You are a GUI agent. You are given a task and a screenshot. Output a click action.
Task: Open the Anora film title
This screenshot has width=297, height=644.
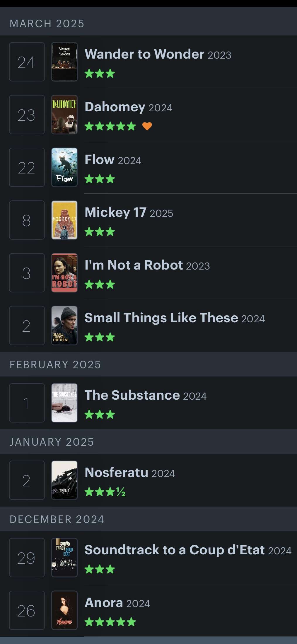104,603
